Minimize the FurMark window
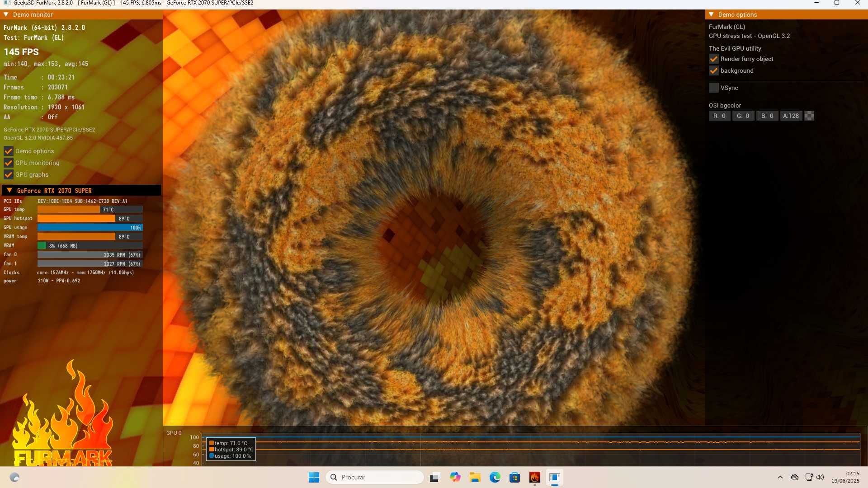Screen dimensions: 868x488 tap(816, 3)
